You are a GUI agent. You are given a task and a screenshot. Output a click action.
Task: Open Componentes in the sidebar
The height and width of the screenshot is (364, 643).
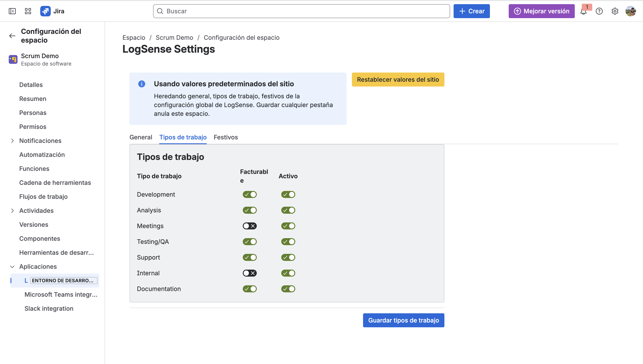pos(40,239)
